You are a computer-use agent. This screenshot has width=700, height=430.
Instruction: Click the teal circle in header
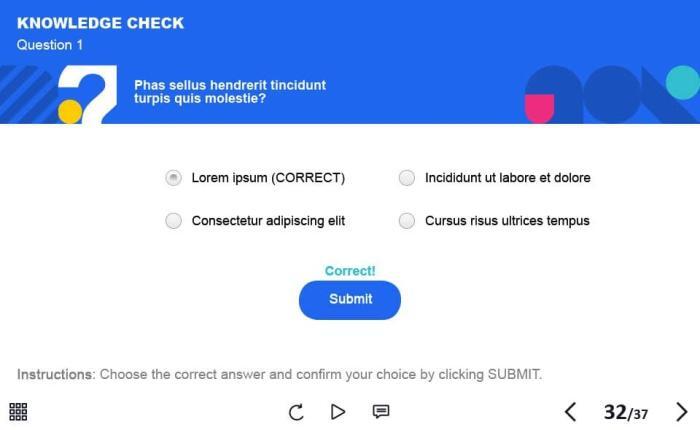pyautogui.click(x=682, y=83)
